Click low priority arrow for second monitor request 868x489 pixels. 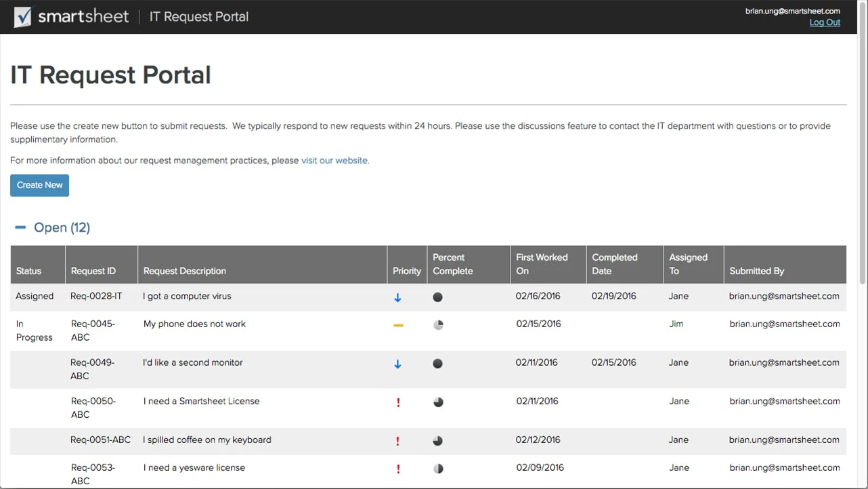click(x=397, y=364)
